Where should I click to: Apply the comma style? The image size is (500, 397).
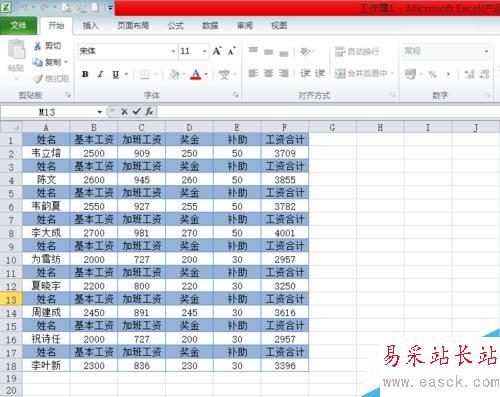[x=448, y=74]
